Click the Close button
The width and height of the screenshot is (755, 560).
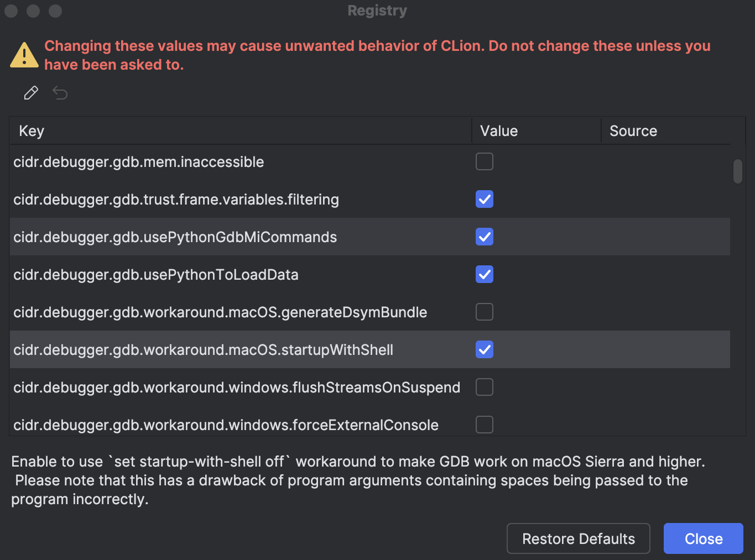pyautogui.click(x=703, y=538)
